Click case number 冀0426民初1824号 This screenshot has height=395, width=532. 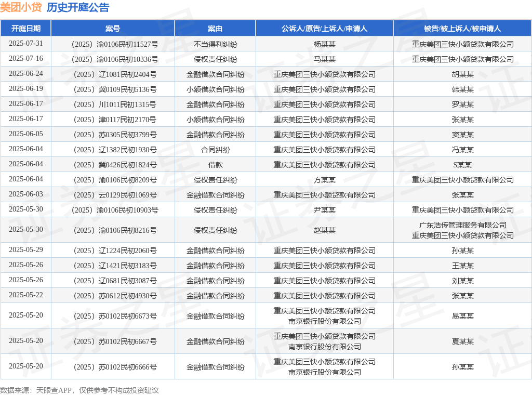coord(115,165)
